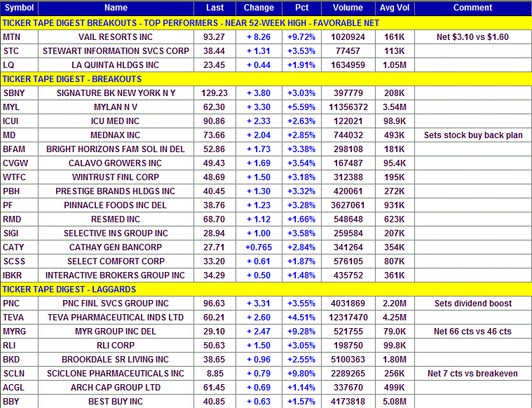Screen dimensions: 532x408
Task: Click the Avg Vol column header
Action: 395,8
